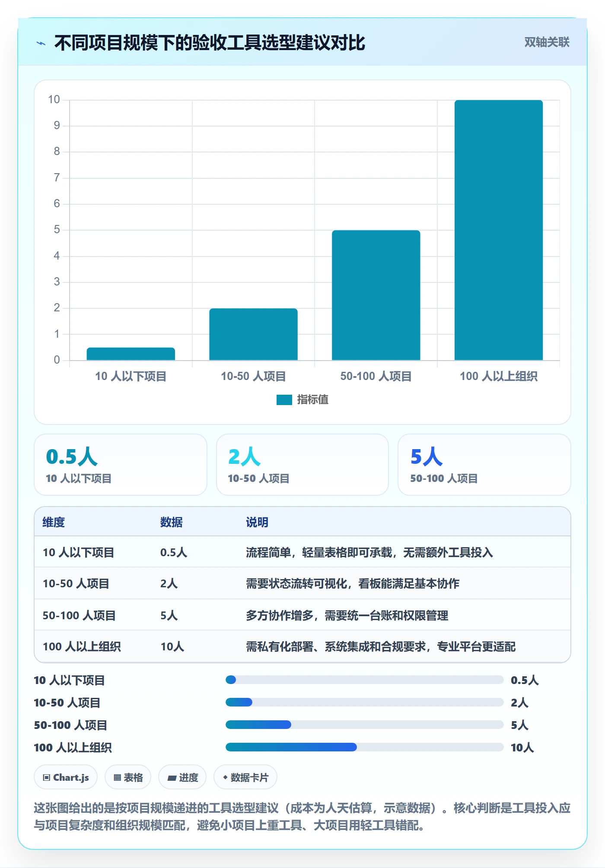Click table cell 100 人以上组织
Image resolution: width=605 pixels, height=868 pixels.
pyautogui.click(x=82, y=646)
